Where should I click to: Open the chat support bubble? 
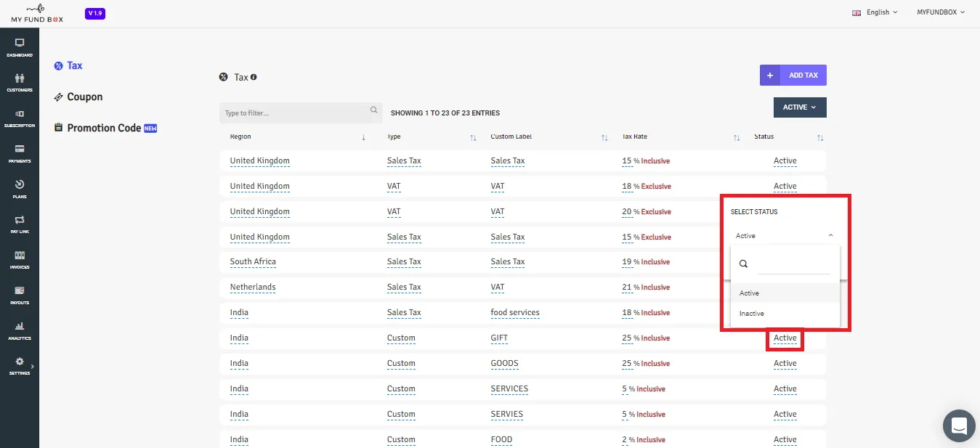[x=959, y=425]
